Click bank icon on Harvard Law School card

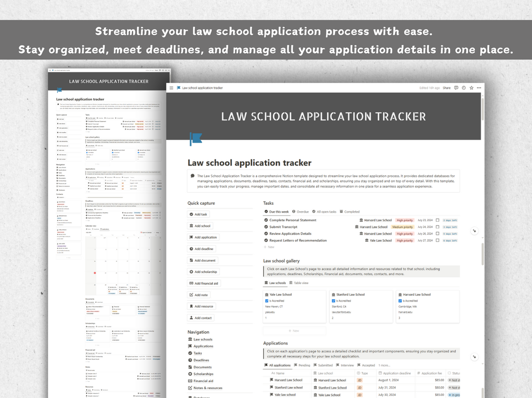coord(400,294)
